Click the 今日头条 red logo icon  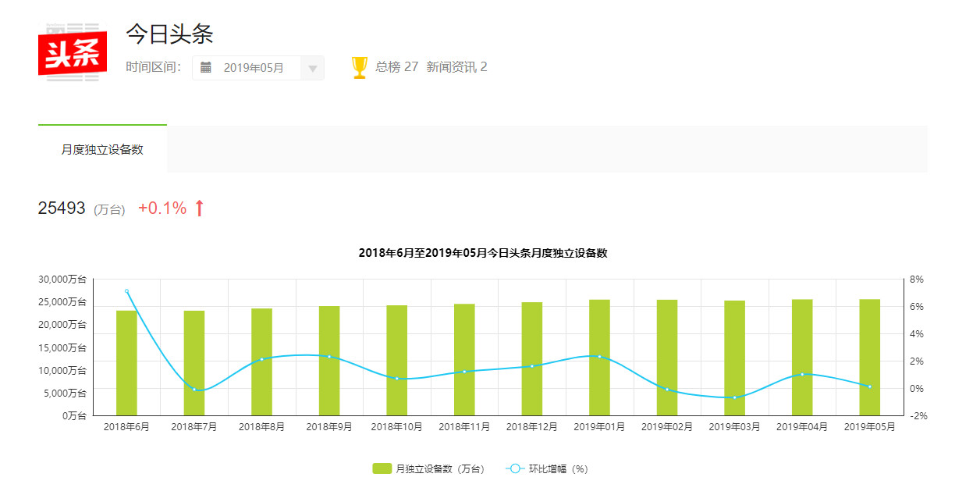(73, 52)
